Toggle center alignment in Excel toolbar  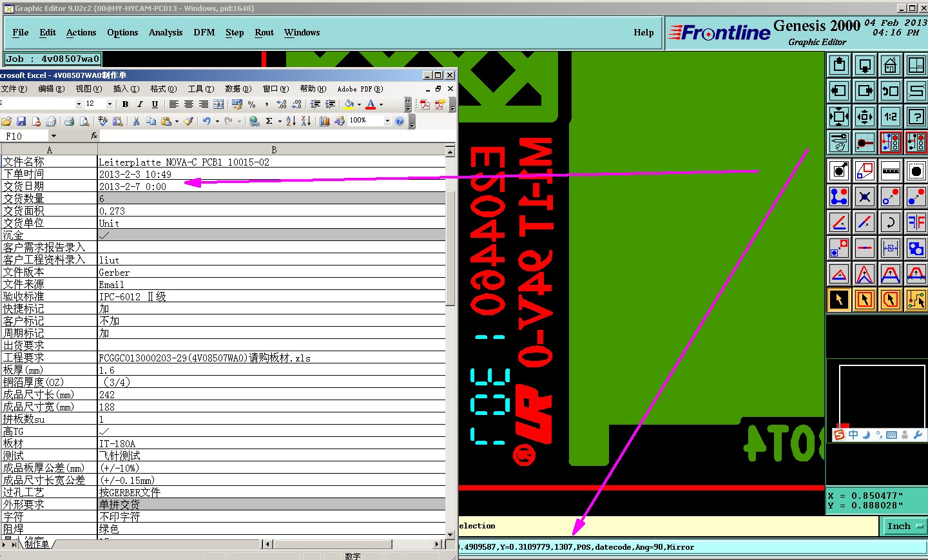(x=189, y=104)
